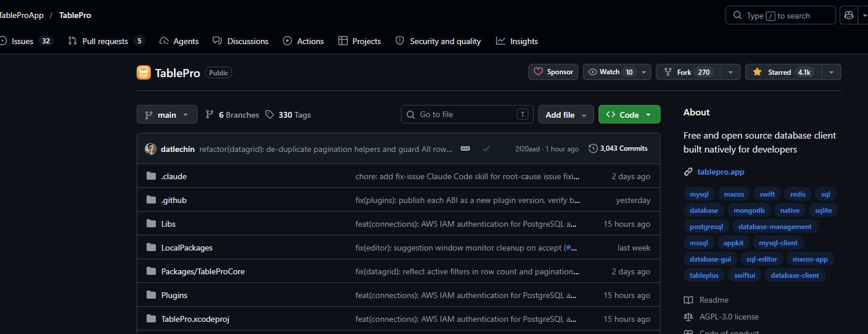Click the Go to file search field
The width and height of the screenshot is (868, 334).
coord(467,115)
